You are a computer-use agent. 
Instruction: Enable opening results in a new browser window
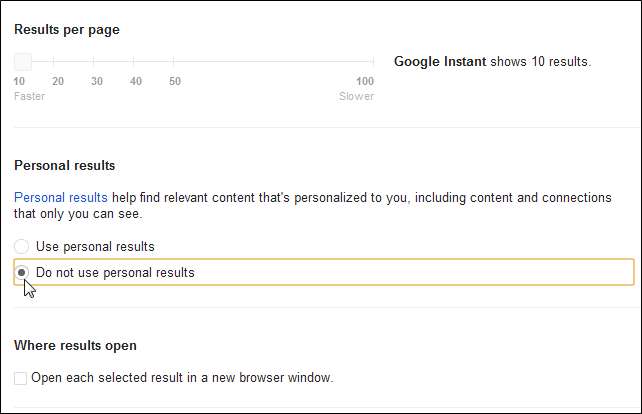[x=21, y=378]
